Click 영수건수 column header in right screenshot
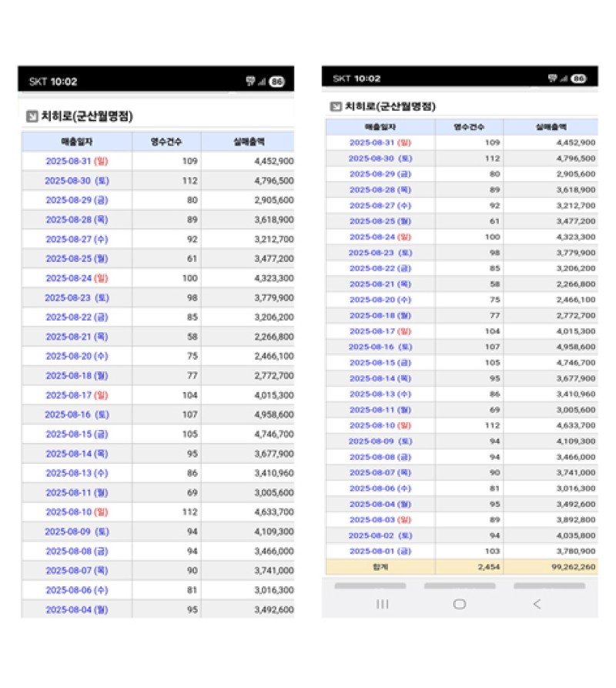 click(x=469, y=127)
